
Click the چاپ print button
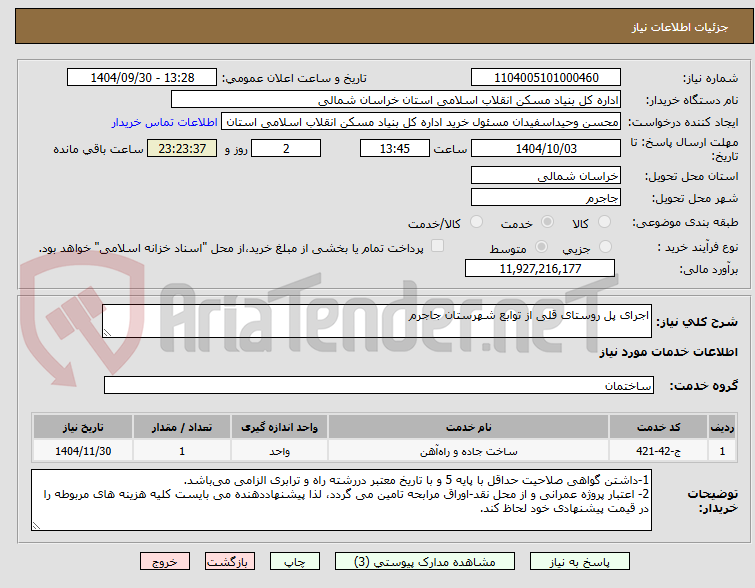point(295,562)
